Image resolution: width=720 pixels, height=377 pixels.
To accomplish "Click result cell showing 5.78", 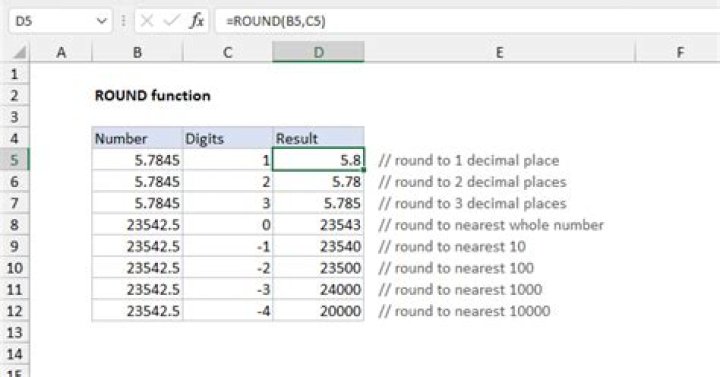I will 318,181.
